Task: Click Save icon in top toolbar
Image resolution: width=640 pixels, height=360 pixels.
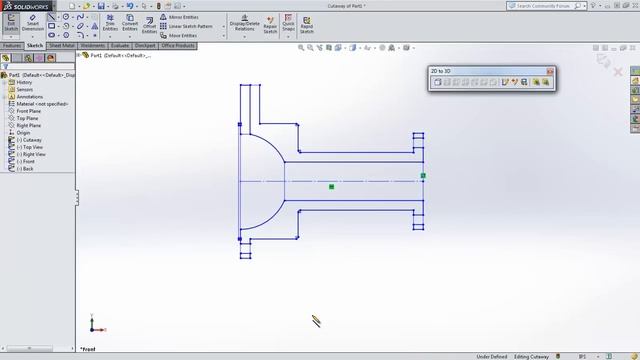Action: point(101,6)
